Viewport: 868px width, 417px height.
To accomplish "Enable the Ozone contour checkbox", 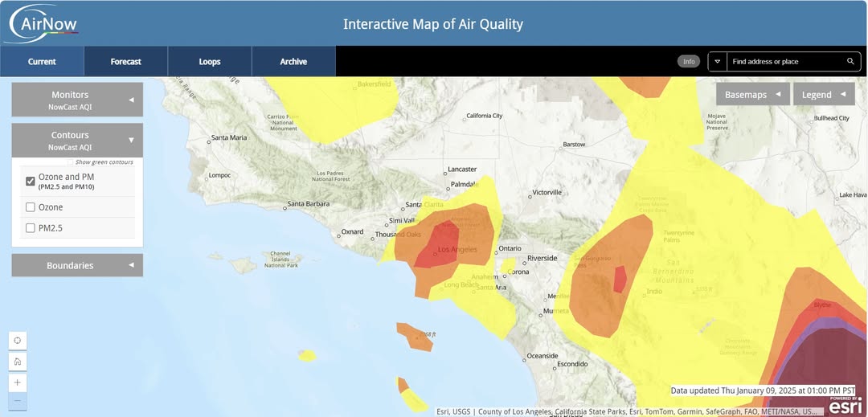I will tap(31, 207).
